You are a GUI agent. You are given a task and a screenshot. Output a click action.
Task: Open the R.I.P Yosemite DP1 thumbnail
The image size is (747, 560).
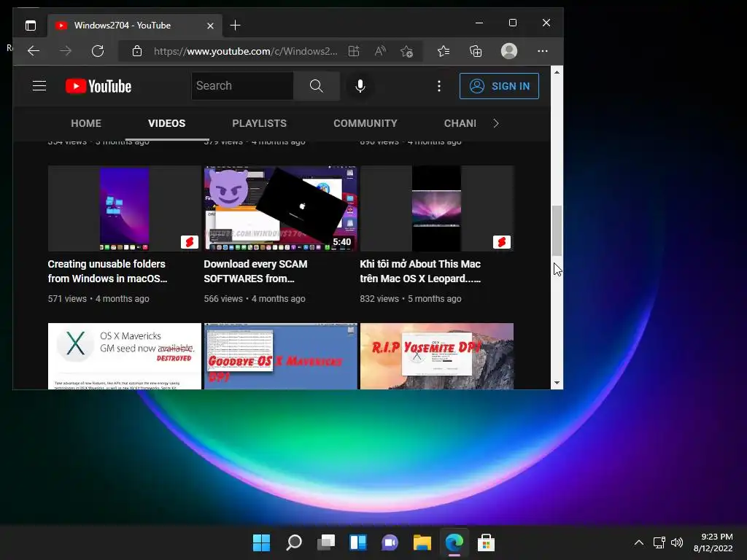click(437, 356)
